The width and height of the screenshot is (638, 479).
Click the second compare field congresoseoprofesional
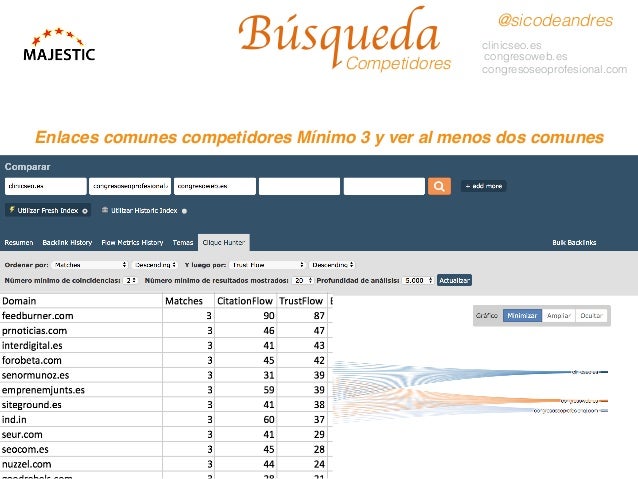click(x=130, y=186)
